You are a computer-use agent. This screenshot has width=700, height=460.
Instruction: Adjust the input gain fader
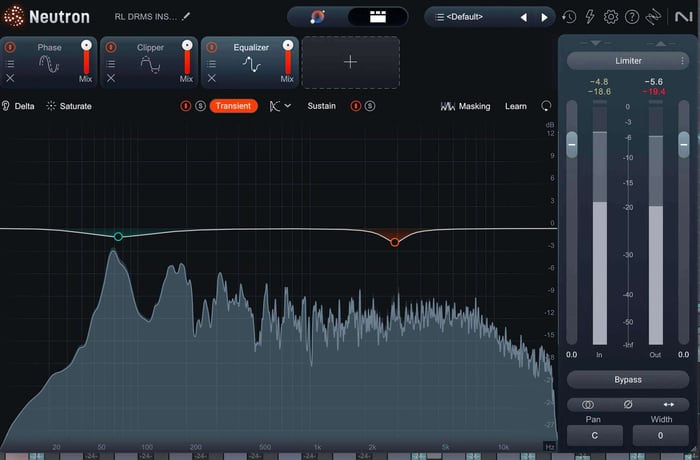click(571, 144)
